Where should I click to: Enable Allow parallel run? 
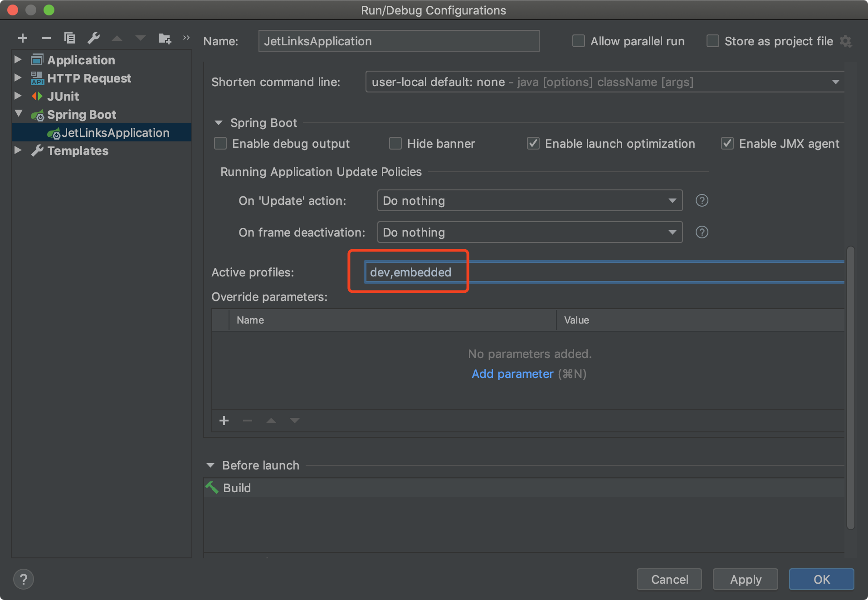579,41
